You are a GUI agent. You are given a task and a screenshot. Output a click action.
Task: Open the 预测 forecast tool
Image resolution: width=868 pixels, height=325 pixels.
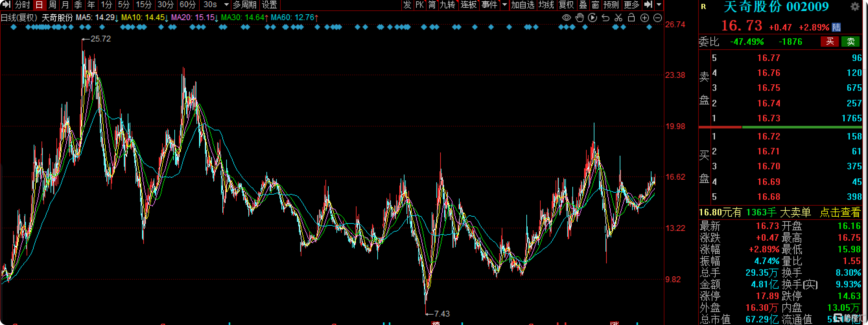611,5
